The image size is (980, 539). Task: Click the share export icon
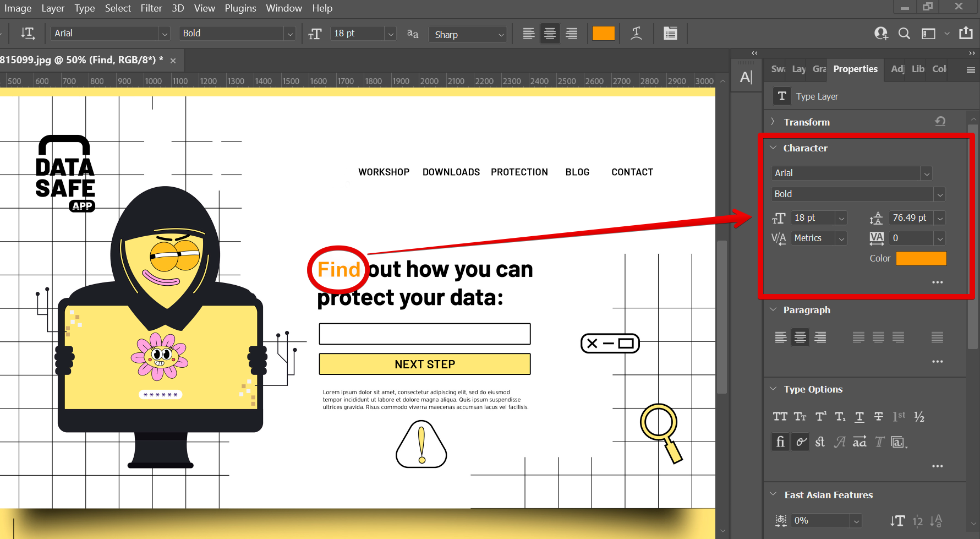click(966, 34)
